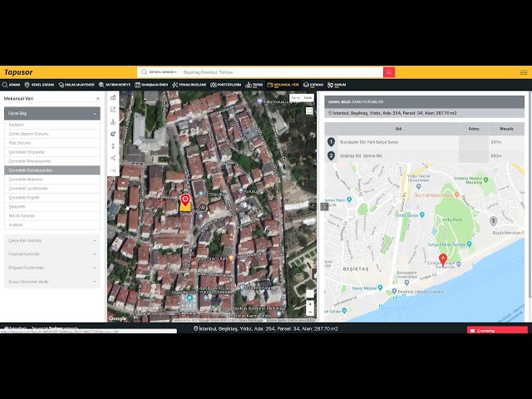The image size is (532, 399).
Task: Click the download icon in map tools
Action: pyautogui.click(x=113, y=122)
